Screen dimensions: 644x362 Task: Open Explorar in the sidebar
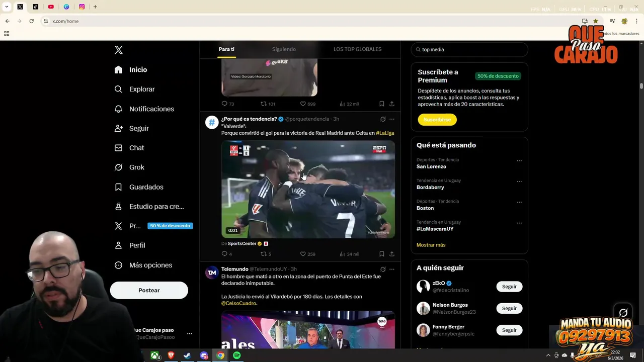pyautogui.click(x=134, y=89)
